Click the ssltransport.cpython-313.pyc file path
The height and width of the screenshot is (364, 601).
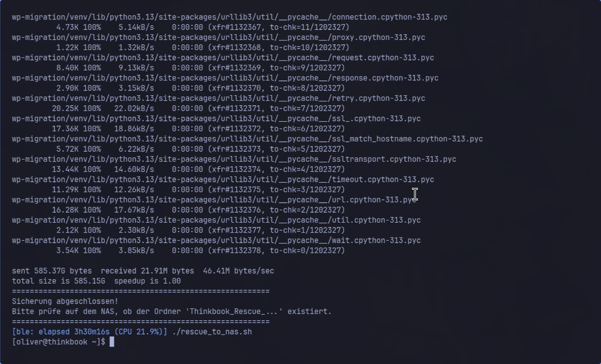tap(234, 159)
